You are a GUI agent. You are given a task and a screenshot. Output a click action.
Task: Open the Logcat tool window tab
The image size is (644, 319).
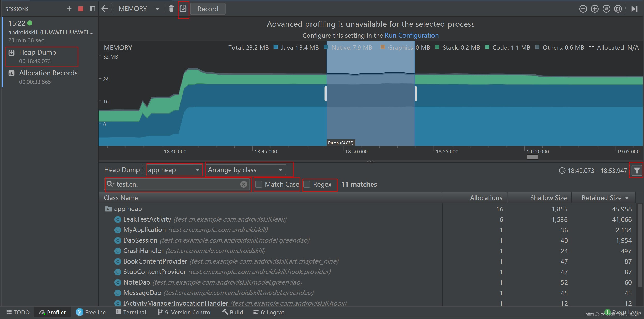[x=269, y=312]
